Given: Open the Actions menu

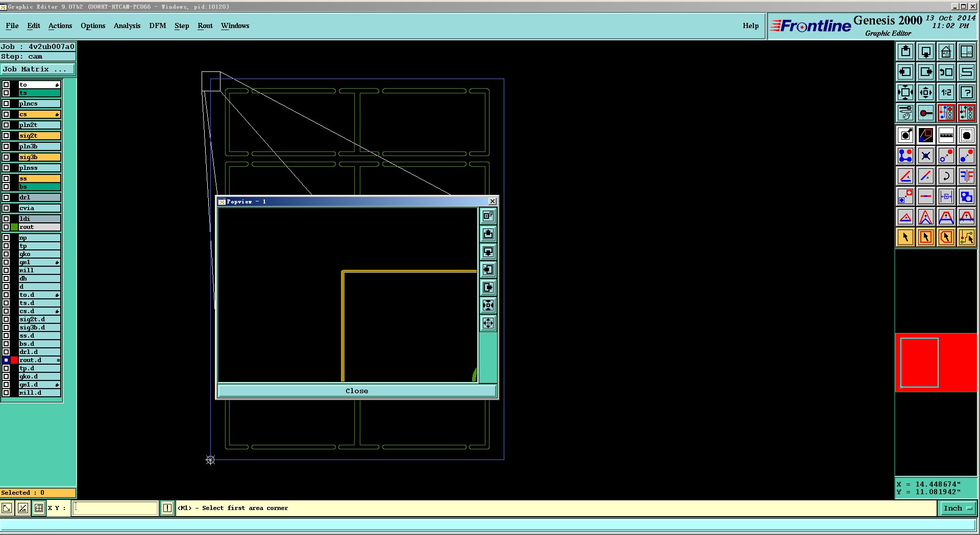Looking at the screenshot, I should [60, 26].
